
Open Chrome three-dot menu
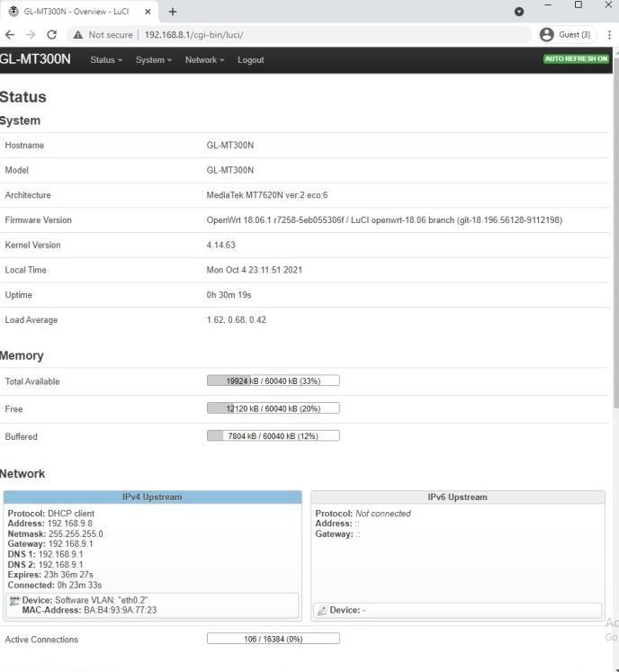tap(610, 34)
